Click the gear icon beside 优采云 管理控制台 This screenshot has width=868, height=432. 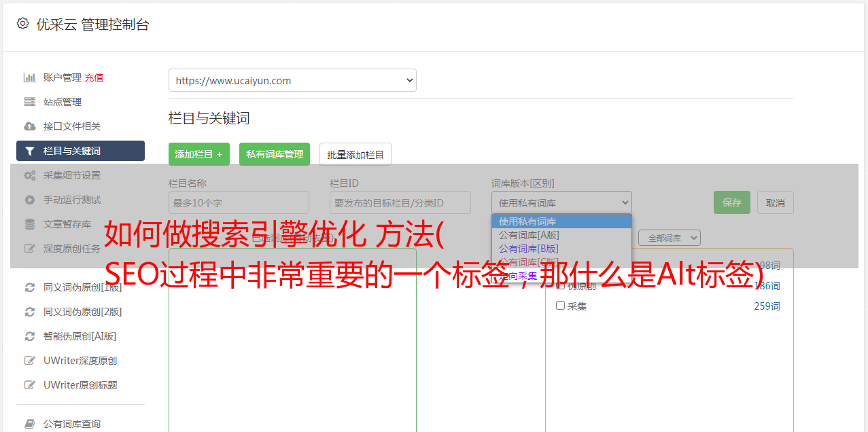22,24
